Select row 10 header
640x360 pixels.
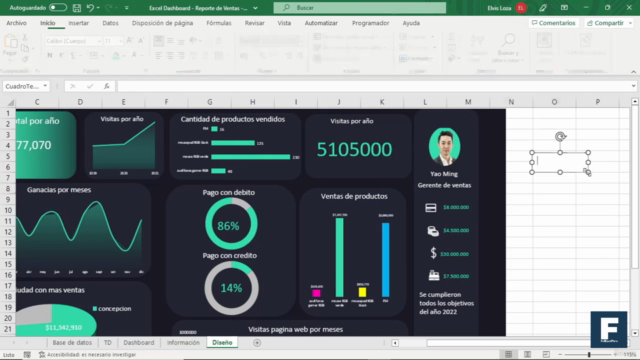click(x=8, y=210)
